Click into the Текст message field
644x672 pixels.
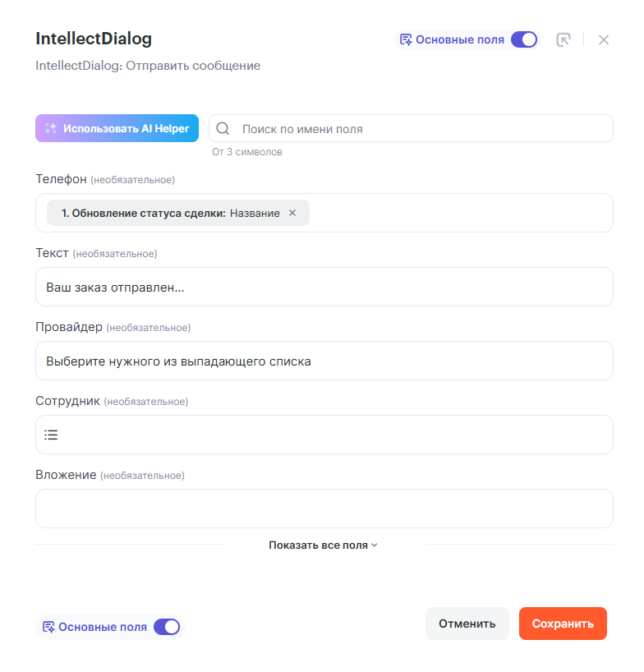click(x=324, y=287)
